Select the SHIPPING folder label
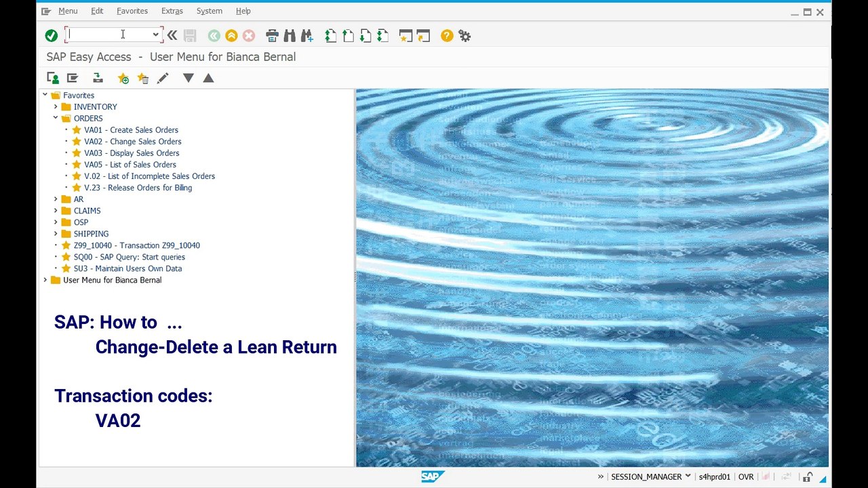This screenshot has width=868, height=488. [x=91, y=234]
